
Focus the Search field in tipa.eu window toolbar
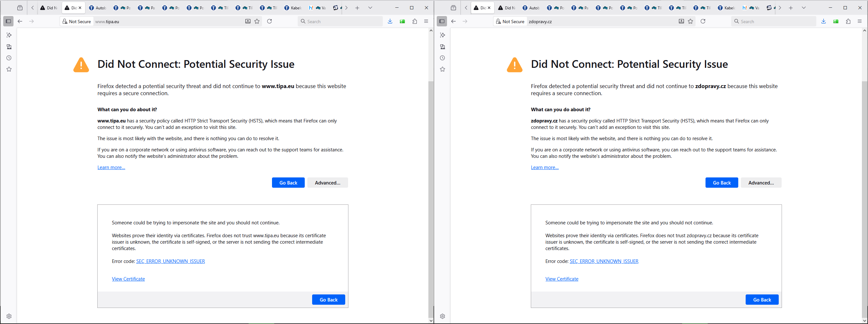tap(340, 21)
